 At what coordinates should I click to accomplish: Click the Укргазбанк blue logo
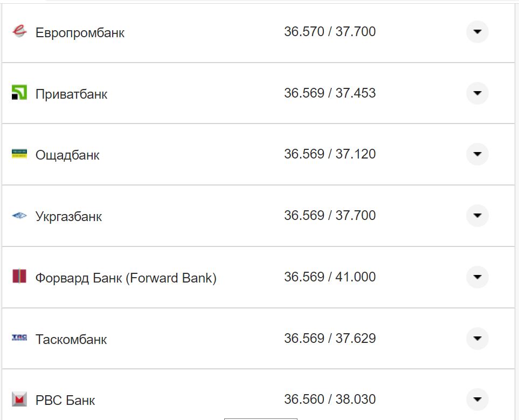coord(19,216)
